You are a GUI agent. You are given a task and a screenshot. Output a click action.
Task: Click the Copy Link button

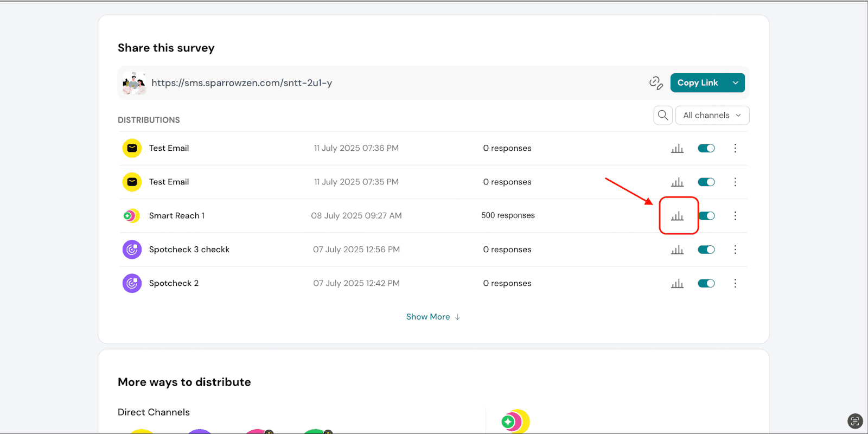pos(697,83)
